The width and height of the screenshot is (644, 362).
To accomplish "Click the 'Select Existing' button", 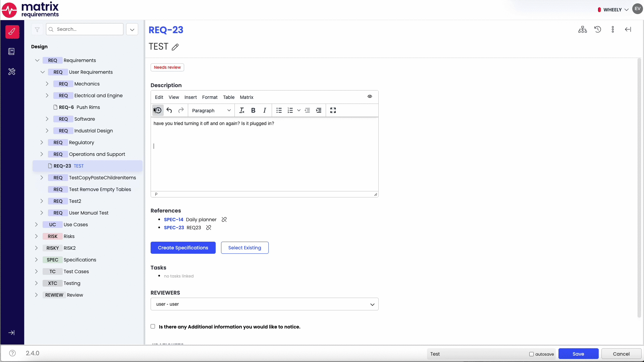I will point(246,247).
